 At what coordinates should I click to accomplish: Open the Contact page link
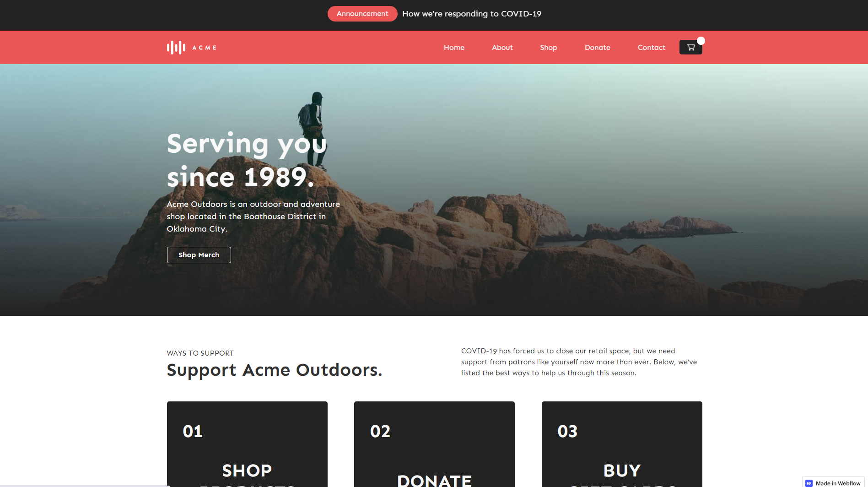651,47
